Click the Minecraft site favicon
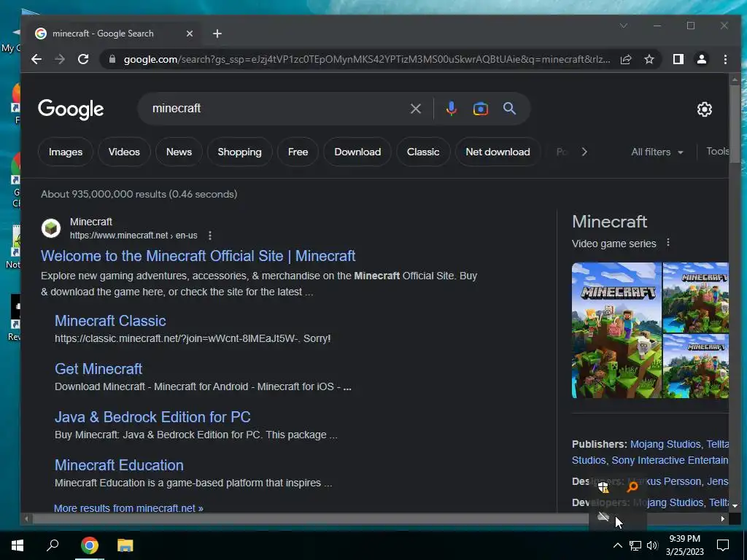Viewport: 747px width, 560px height. 51,228
